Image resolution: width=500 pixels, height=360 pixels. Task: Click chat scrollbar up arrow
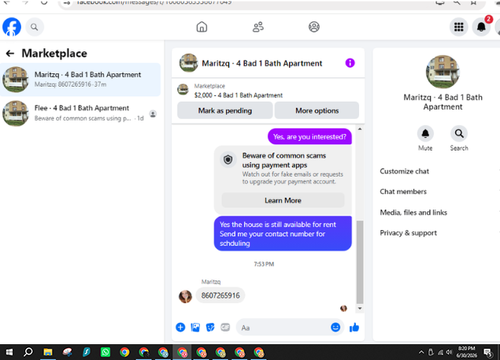pyautogui.click(x=360, y=129)
